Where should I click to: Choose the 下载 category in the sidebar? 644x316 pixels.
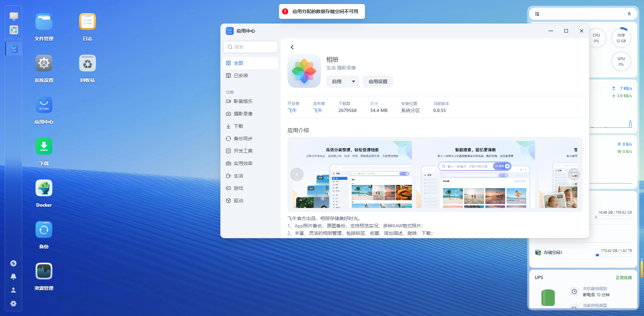click(251, 126)
